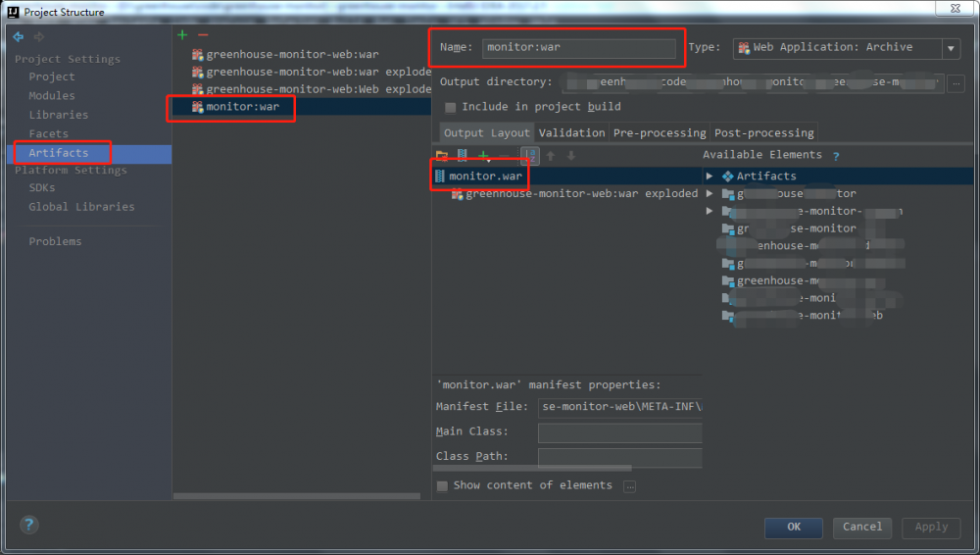The width and height of the screenshot is (980, 555).
Task: Click the artifact Name input field
Action: [578, 47]
